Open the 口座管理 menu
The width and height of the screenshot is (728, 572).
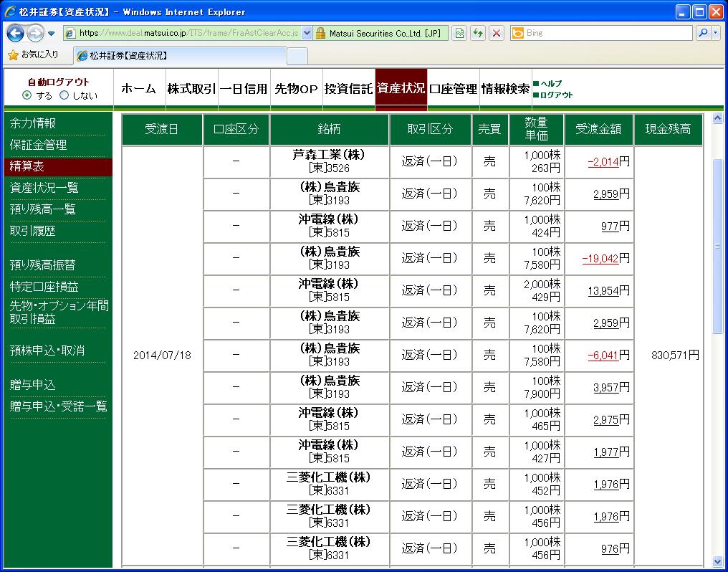tap(453, 88)
